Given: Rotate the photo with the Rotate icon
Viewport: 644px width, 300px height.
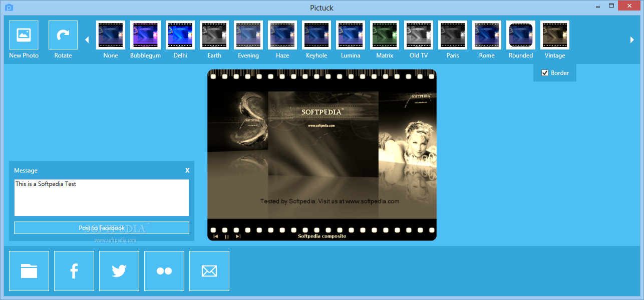Looking at the screenshot, I should pos(63,35).
